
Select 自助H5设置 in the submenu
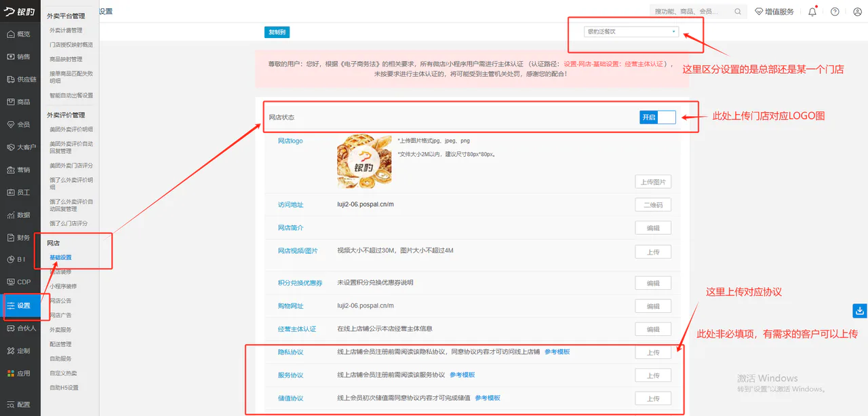(x=64, y=387)
